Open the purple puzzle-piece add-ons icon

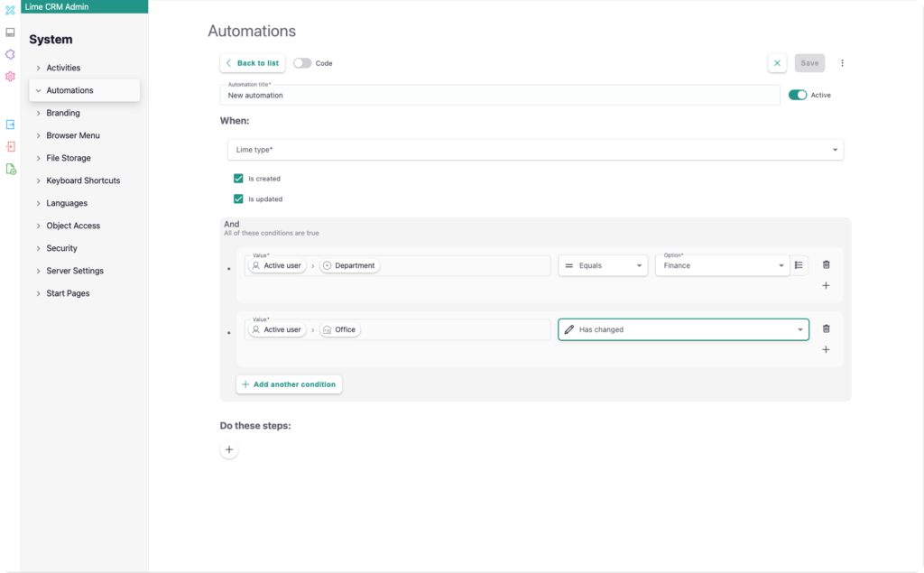[x=10, y=54]
